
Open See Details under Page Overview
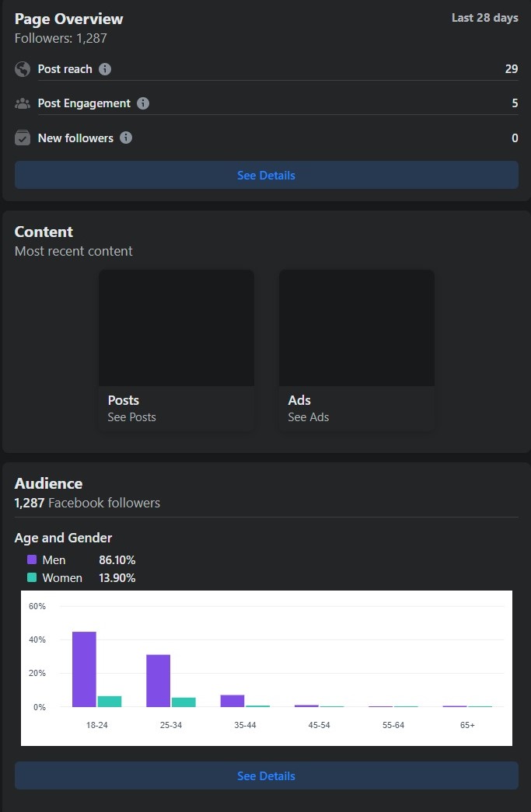click(x=266, y=175)
